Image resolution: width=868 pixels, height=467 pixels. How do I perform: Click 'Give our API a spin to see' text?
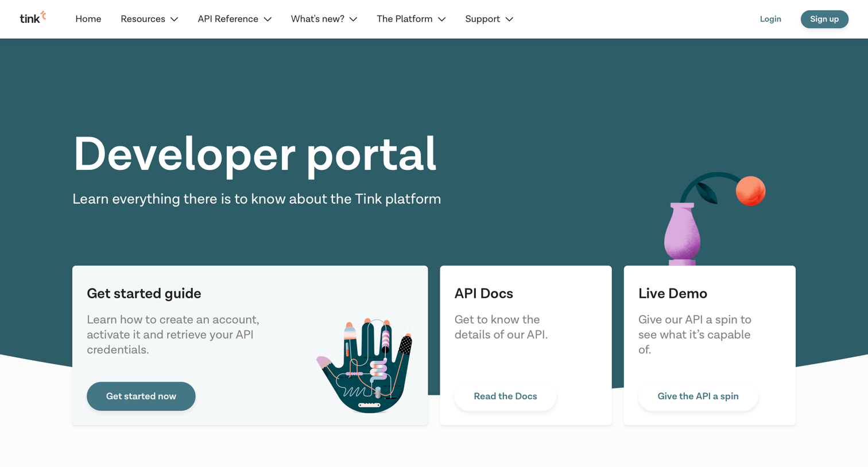[695, 334]
